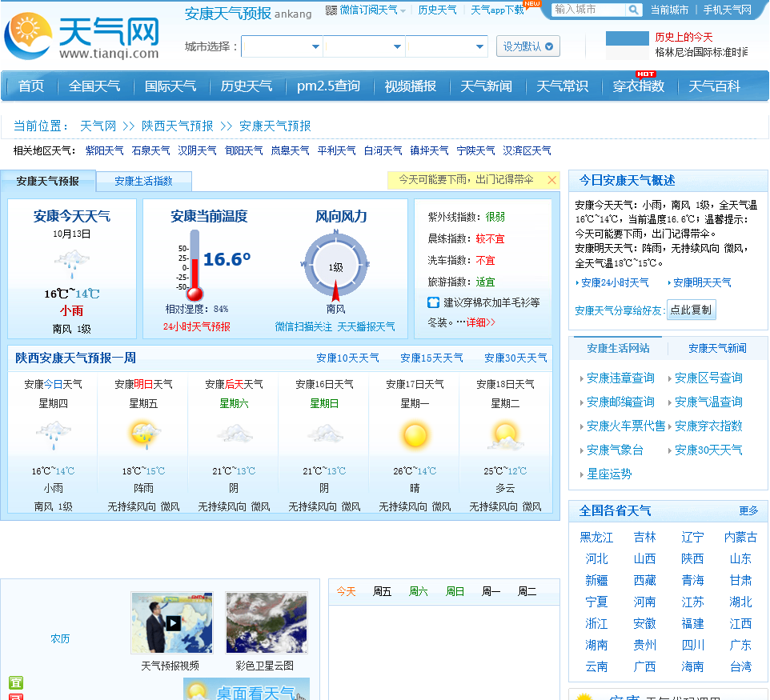Open 穿衣指数 in navigation bar
This screenshot has width=770, height=700.
click(x=639, y=86)
